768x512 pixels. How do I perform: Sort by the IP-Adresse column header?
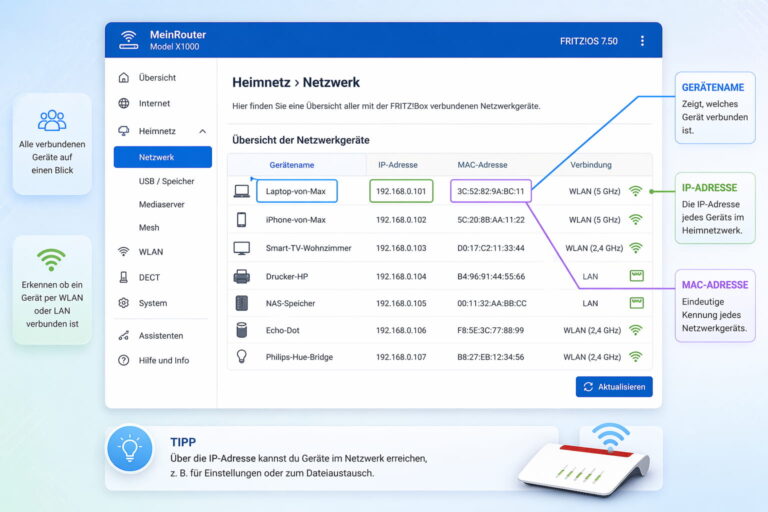[x=398, y=165]
